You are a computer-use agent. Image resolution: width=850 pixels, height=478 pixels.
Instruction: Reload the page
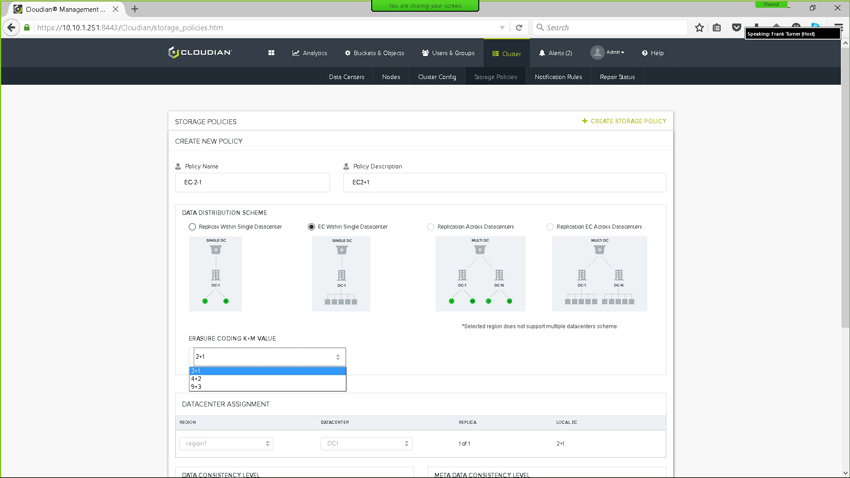click(519, 28)
